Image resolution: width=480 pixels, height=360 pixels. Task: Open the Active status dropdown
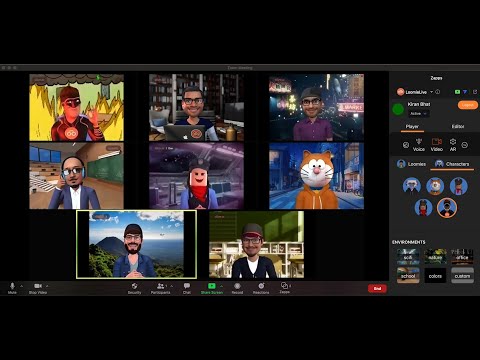pos(419,114)
